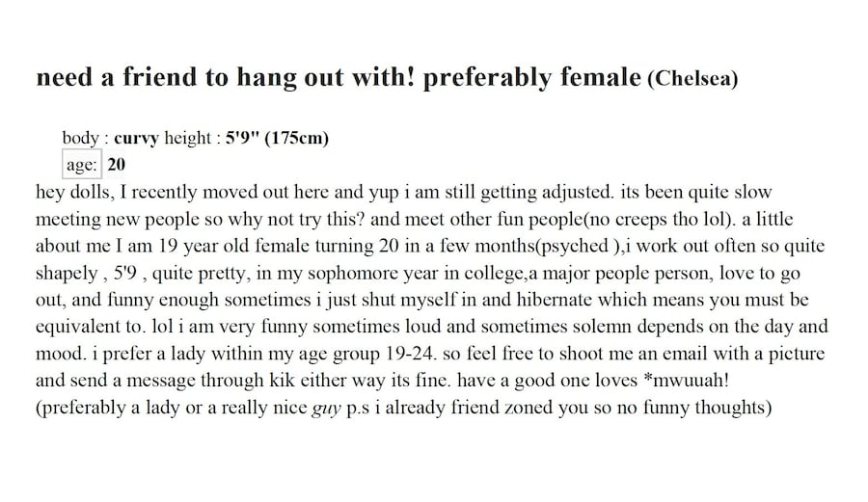This screenshot has height=502, width=868.
Task: Click the "sophomore year" phrase
Action: tap(337, 273)
